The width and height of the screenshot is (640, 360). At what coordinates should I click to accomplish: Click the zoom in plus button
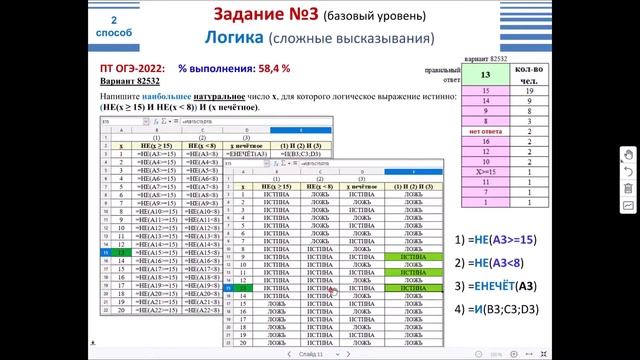point(514,354)
